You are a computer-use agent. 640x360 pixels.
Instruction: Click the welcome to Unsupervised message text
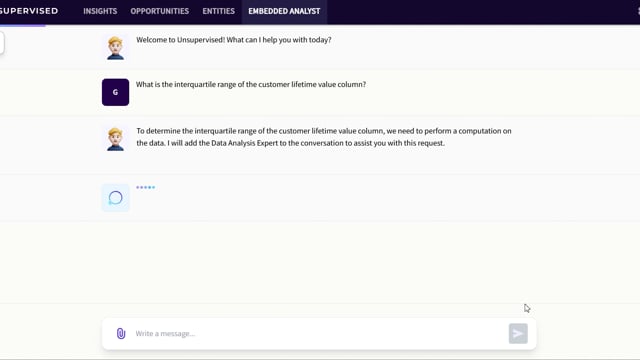pos(233,40)
